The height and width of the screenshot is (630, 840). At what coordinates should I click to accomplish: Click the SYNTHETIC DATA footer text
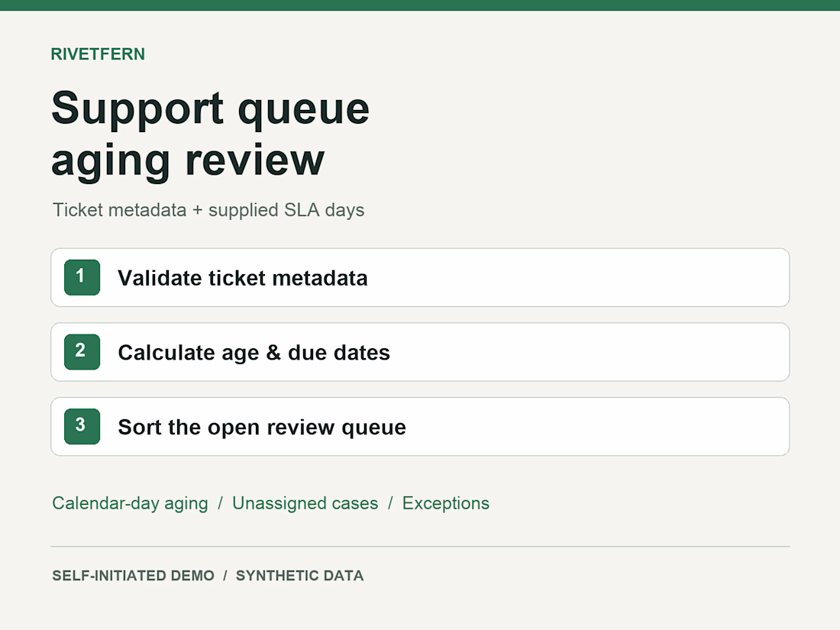tap(299, 576)
